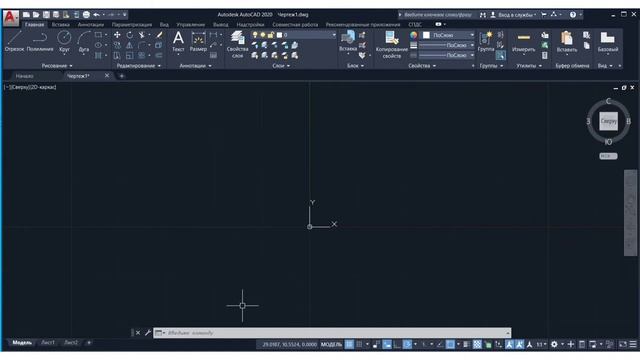Open the AutoCAD application menu logo
Screen dimensions: 640x360
(x=11, y=18)
